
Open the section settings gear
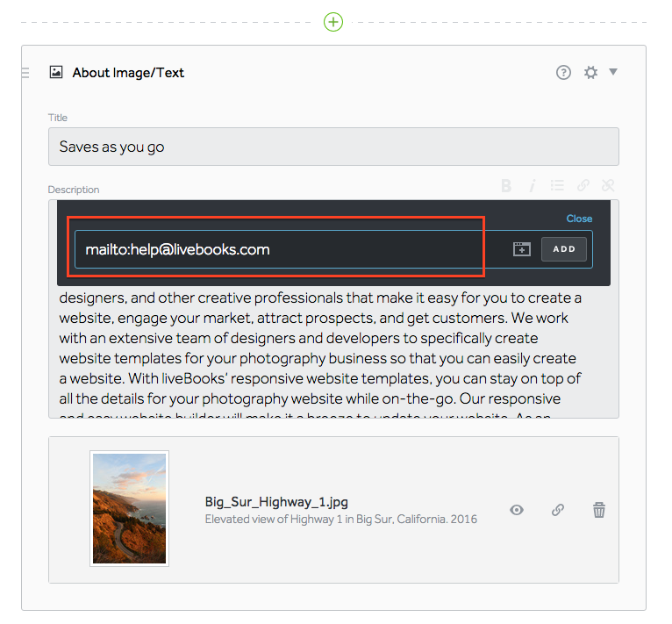(x=591, y=73)
